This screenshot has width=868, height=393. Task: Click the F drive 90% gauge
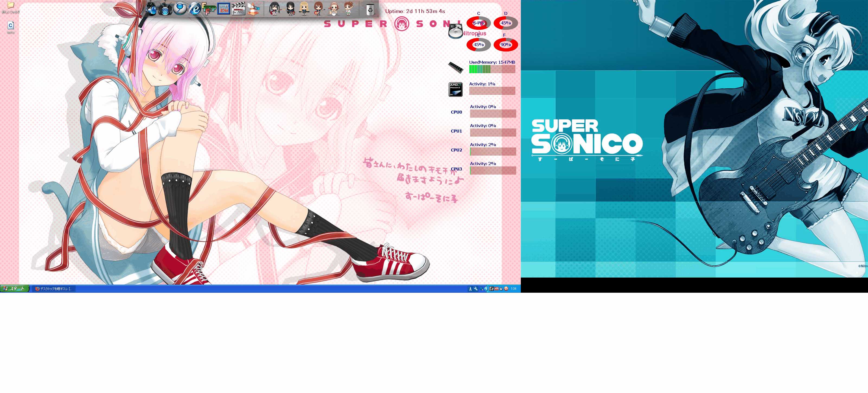[505, 44]
